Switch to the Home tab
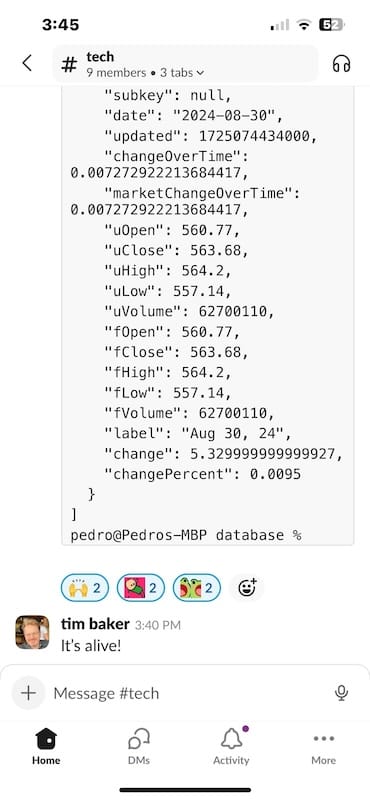Viewport: 370px width, 800px height. 46,746
